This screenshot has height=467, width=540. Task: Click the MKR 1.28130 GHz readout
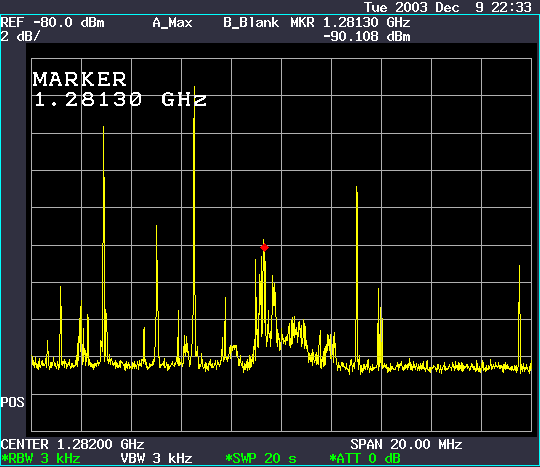tap(350, 23)
